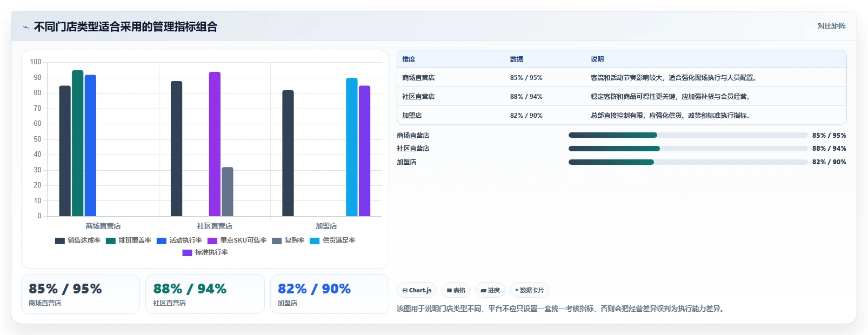Click the 数据卡片 tag chip
Image resolution: width=868 pixels, height=335 pixels.
(x=529, y=290)
